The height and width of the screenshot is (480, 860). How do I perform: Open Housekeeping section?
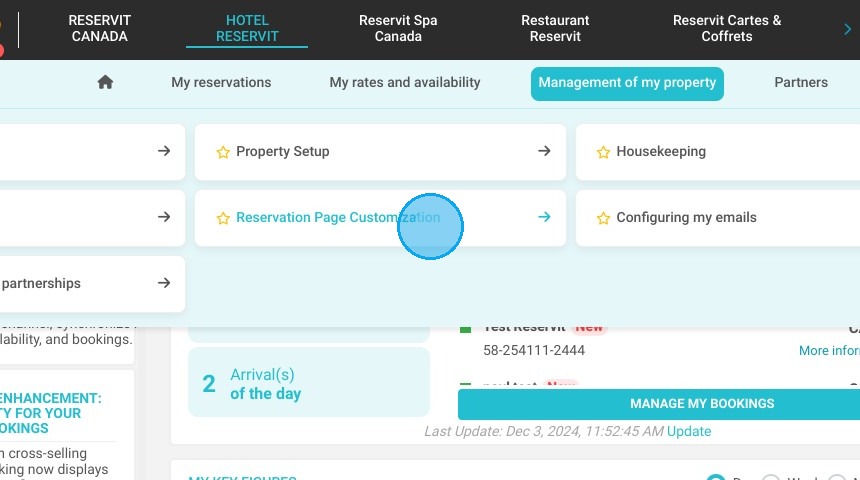tap(718, 151)
